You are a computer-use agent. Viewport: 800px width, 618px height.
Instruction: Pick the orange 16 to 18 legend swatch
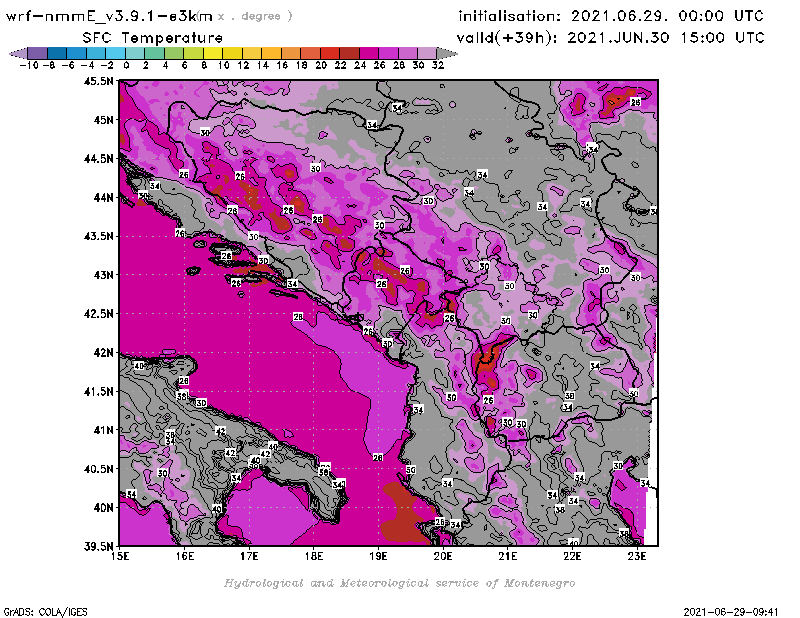(291, 54)
